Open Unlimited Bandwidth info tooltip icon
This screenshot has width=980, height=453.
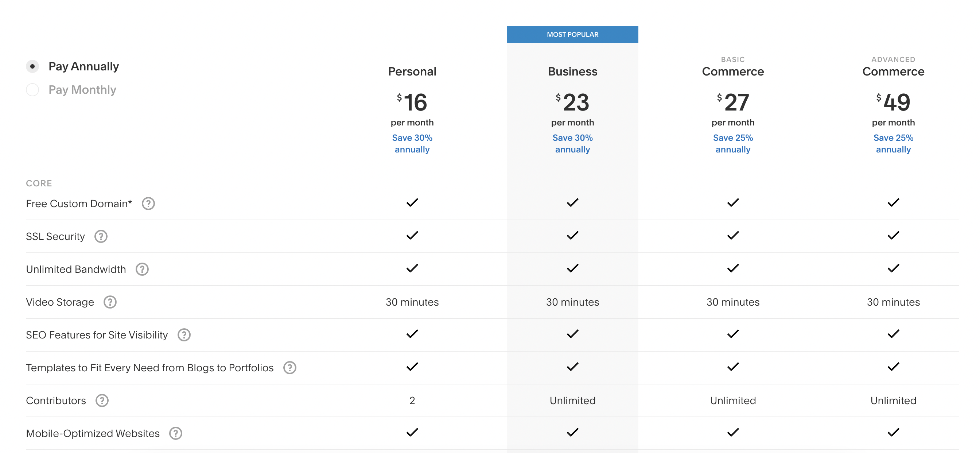[x=142, y=269]
